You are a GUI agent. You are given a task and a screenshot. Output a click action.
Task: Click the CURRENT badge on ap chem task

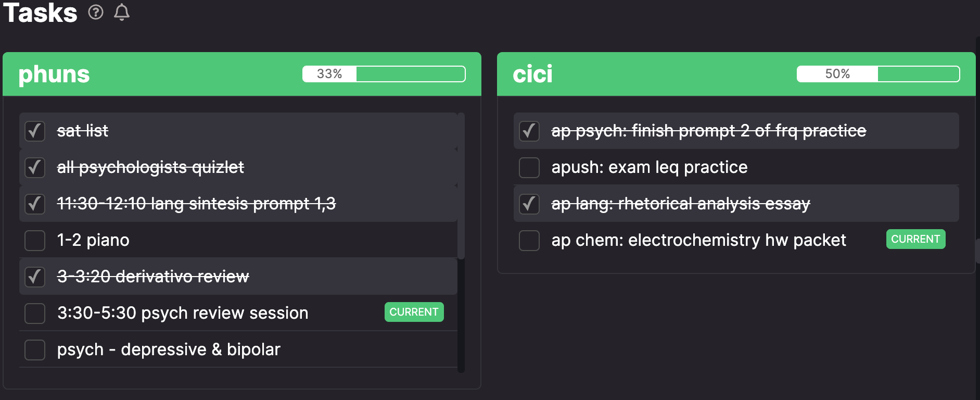click(x=916, y=239)
